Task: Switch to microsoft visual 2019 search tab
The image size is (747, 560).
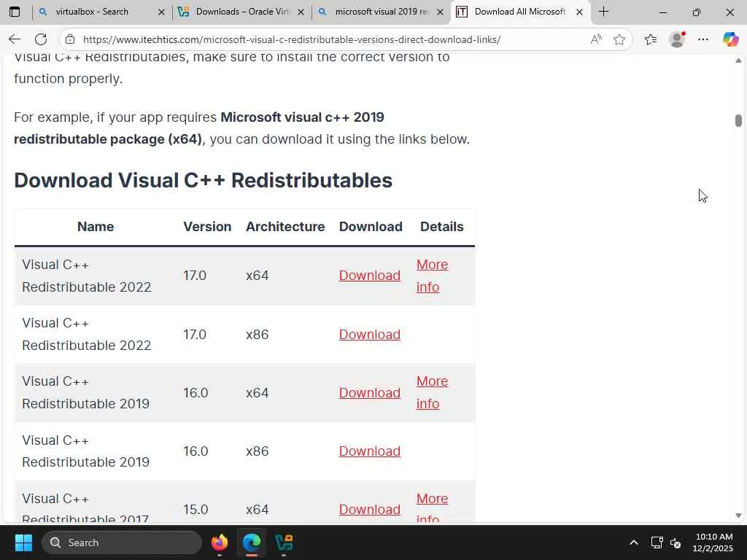Action: 382,12
